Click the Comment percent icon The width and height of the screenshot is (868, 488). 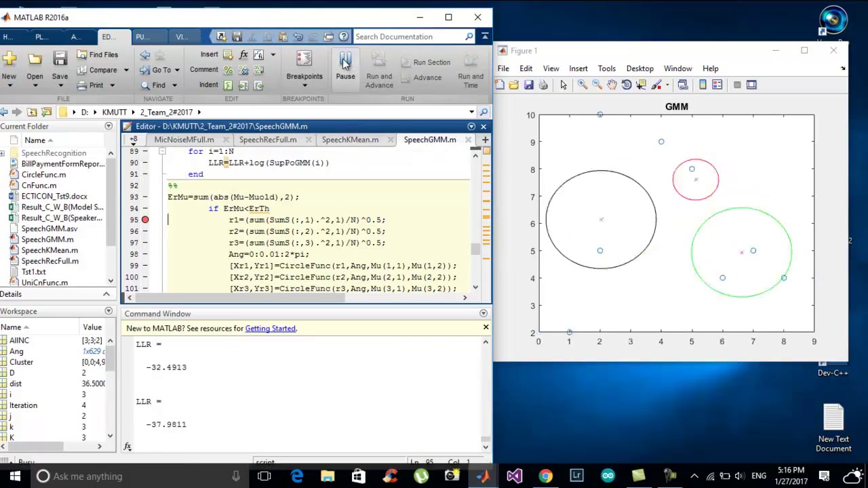coord(228,70)
